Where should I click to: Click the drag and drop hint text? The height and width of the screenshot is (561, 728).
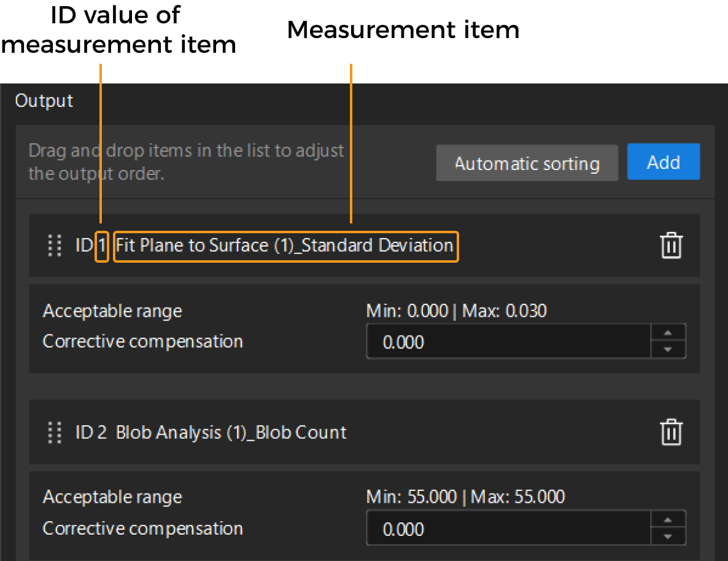(186, 162)
